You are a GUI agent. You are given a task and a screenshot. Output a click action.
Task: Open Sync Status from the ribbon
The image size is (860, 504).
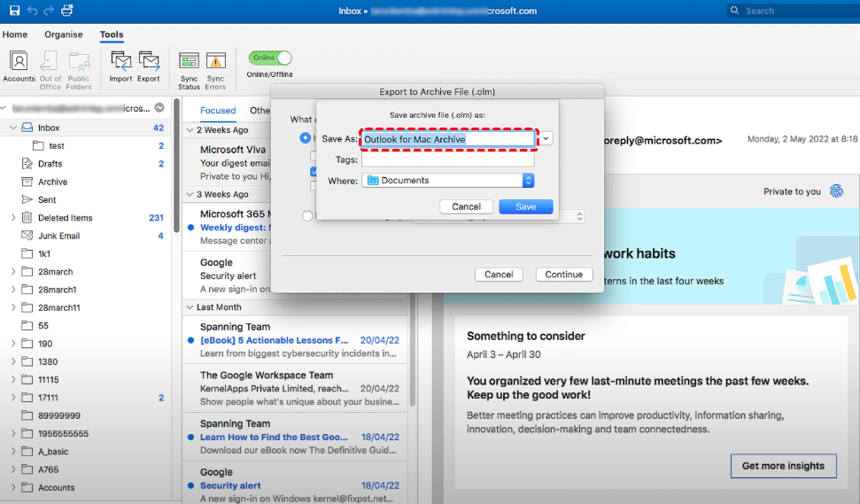coord(189,70)
